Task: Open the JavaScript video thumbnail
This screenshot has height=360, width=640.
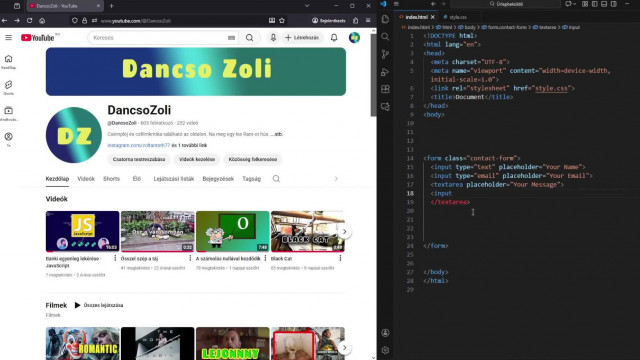Action: coord(82,231)
